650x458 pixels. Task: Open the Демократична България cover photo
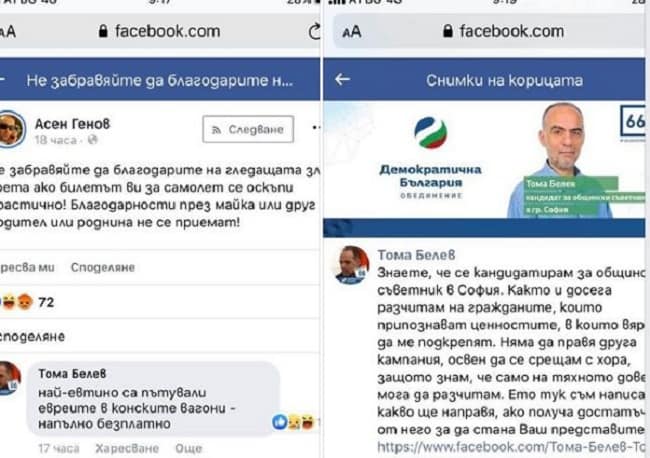[x=484, y=160]
